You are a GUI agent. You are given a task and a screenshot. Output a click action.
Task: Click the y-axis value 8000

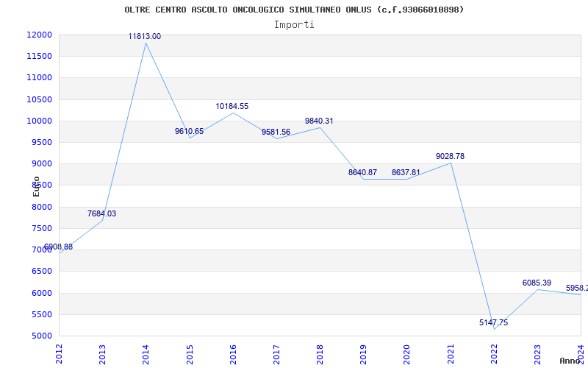click(41, 207)
